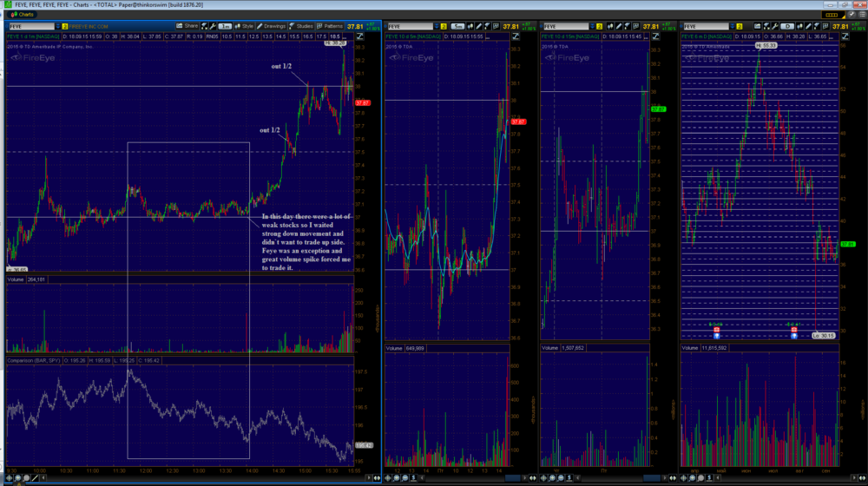Open the Charts tab
Image resolution: width=868 pixels, height=486 pixels.
[23, 15]
